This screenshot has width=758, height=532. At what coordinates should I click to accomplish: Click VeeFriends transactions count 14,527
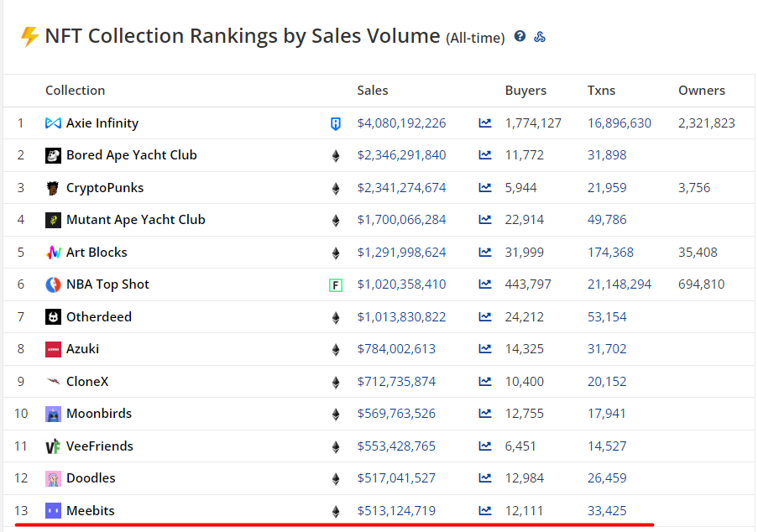(x=606, y=446)
